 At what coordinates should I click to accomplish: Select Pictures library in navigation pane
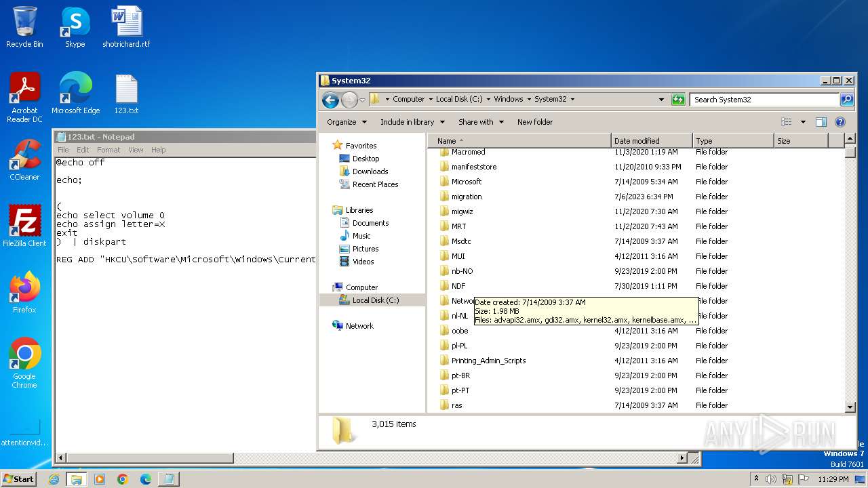coord(366,249)
